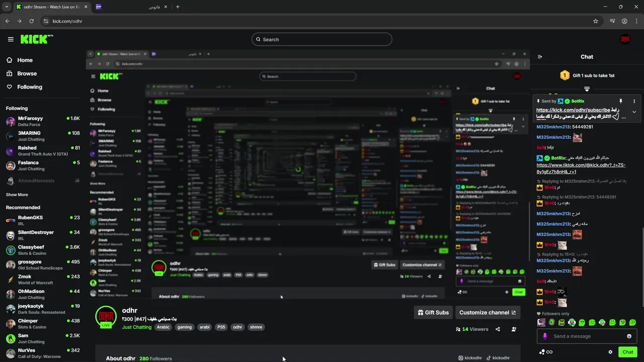
Task: Collapse the chat panel with arrow icon
Action: (x=540, y=57)
